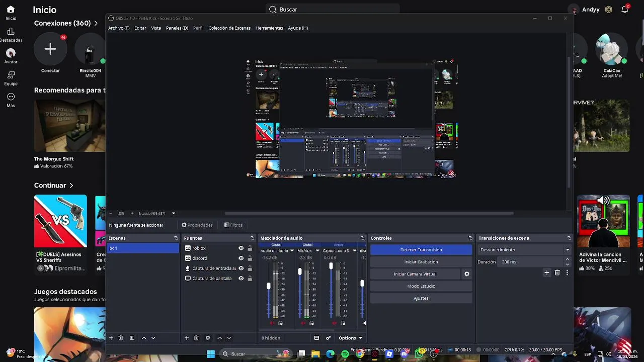644x362 pixels.
Task: Open transition properties three-dot menu
Action: [x=567, y=273]
